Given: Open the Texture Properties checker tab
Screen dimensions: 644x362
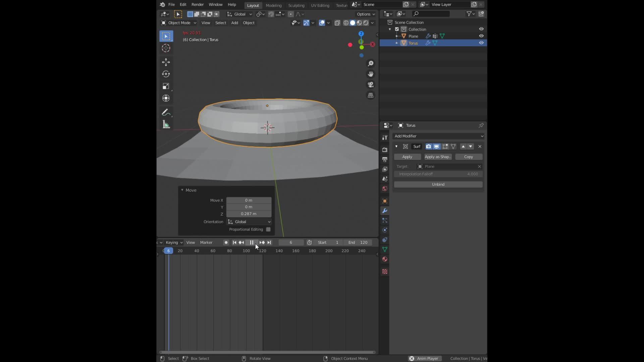Looking at the screenshot, I should 385,271.
